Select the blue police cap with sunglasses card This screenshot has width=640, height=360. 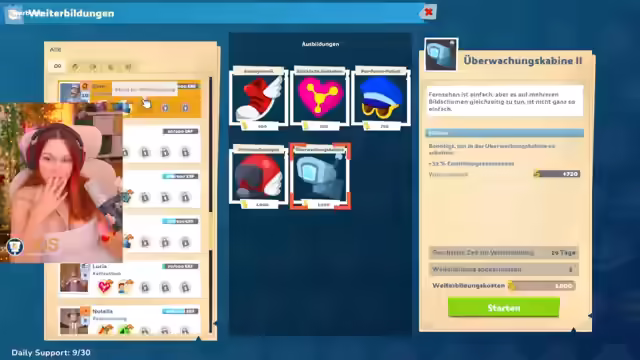[381, 98]
